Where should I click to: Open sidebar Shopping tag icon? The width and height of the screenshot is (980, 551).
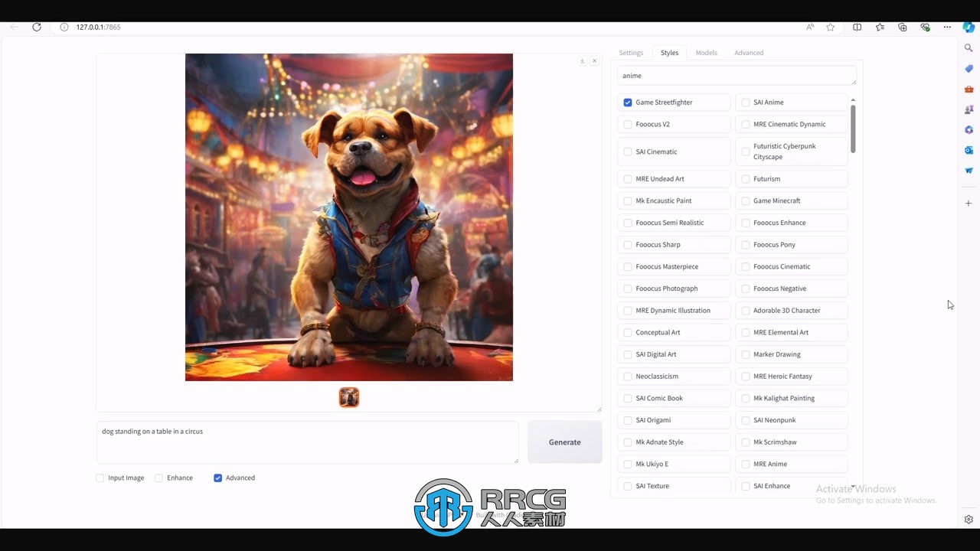click(x=969, y=69)
